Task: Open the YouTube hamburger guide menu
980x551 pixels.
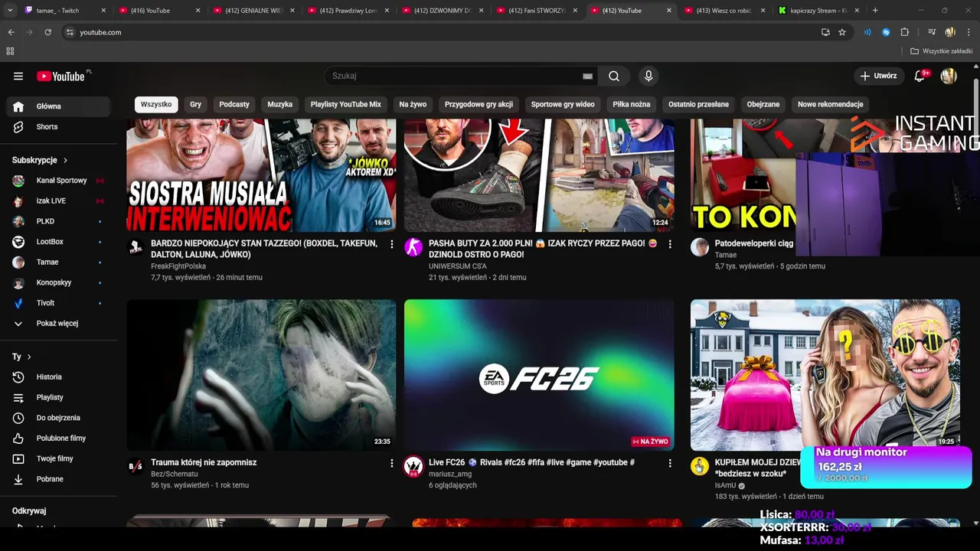Action: [18, 76]
